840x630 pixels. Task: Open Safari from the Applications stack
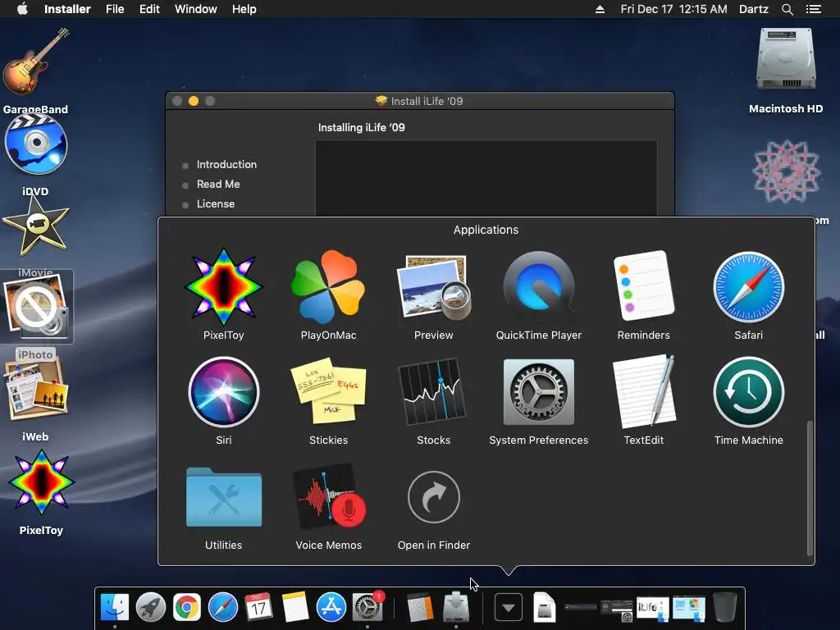coord(748,288)
